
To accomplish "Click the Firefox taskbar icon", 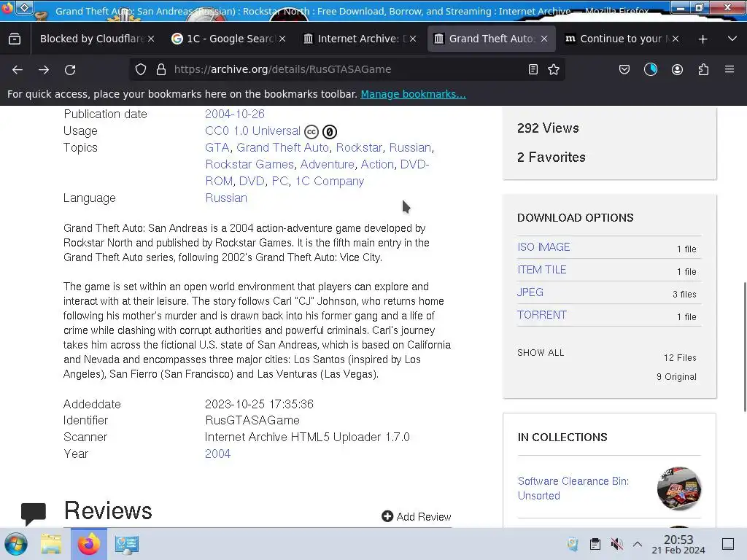I will click(88, 544).
